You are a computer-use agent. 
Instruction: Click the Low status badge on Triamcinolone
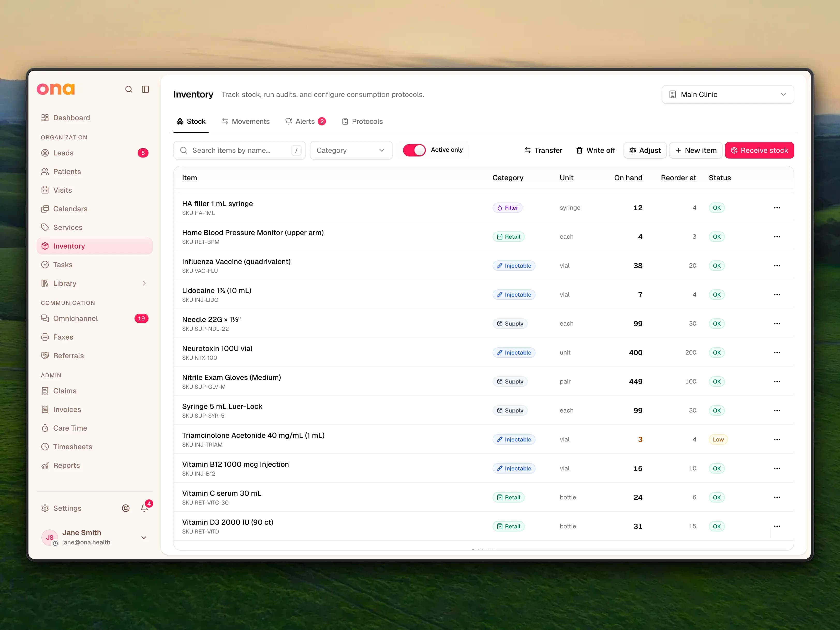(x=718, y=439)
